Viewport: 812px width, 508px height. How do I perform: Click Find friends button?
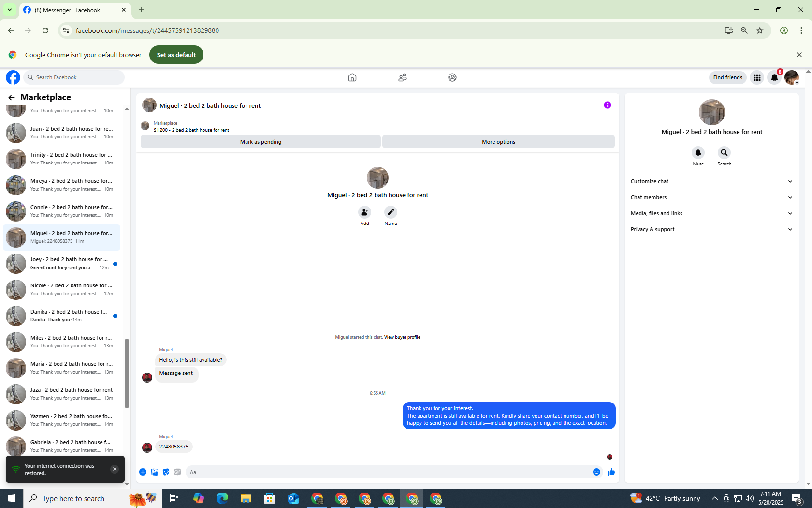pos(727,77)
